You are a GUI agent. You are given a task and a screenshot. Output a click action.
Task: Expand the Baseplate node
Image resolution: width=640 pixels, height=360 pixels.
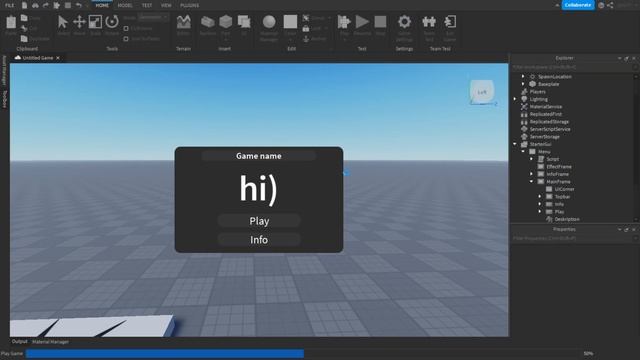pos(523,84)
